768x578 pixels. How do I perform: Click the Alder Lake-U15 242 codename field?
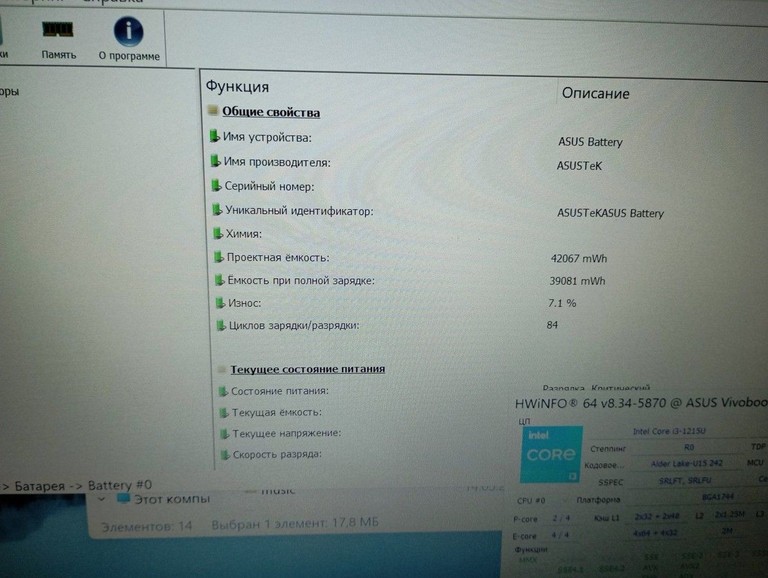coord(686,463)
